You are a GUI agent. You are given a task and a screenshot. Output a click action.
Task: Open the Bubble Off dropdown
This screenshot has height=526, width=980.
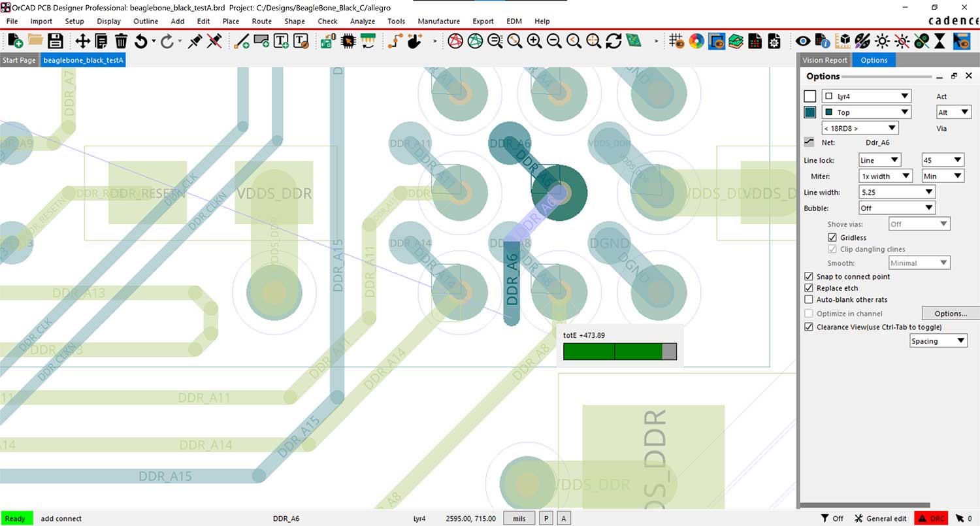pos(897,208)
